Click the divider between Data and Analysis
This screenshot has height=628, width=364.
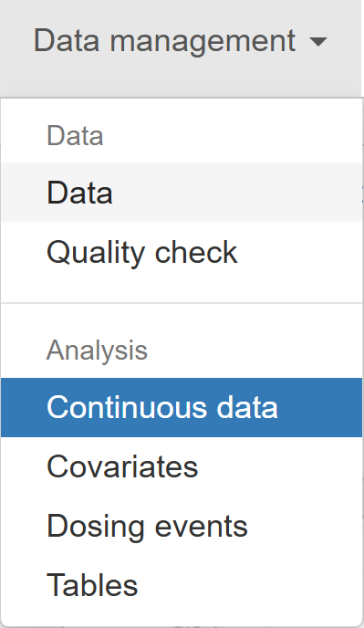tap(182, 303)
